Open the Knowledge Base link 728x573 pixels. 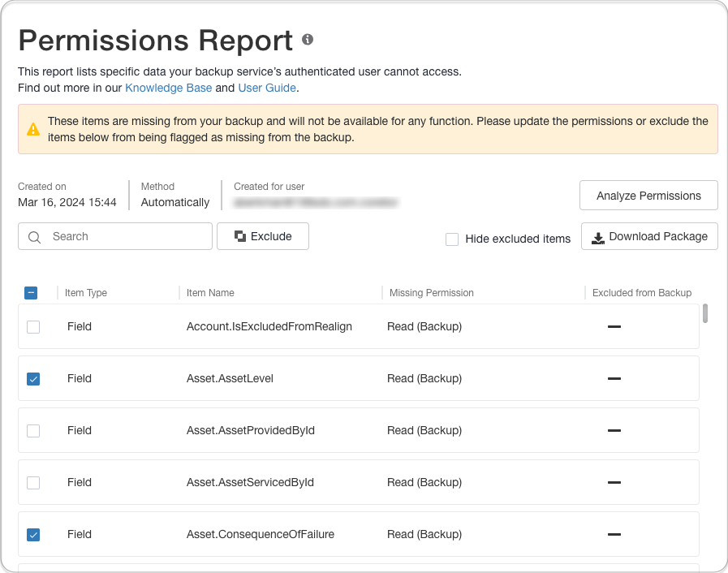[168, 88]
